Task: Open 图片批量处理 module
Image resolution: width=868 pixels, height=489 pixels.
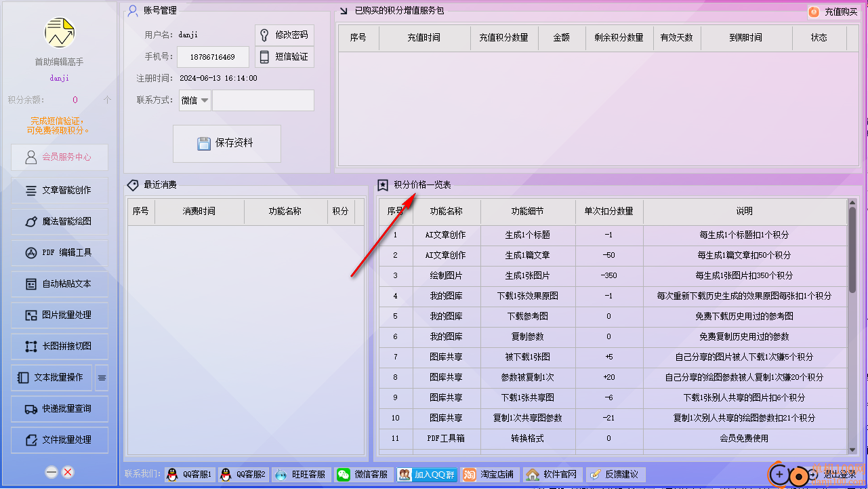Action: tap(60, 315)
